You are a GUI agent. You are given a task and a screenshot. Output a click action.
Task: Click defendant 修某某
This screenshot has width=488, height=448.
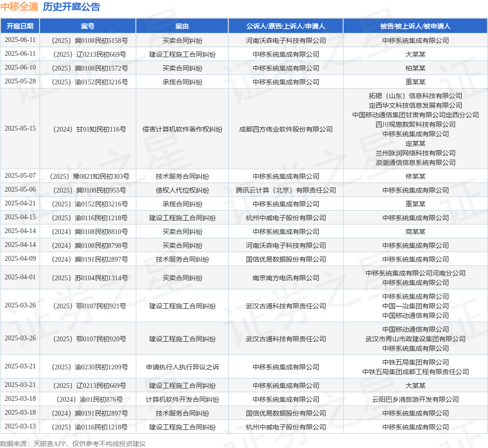click(416, 176)
